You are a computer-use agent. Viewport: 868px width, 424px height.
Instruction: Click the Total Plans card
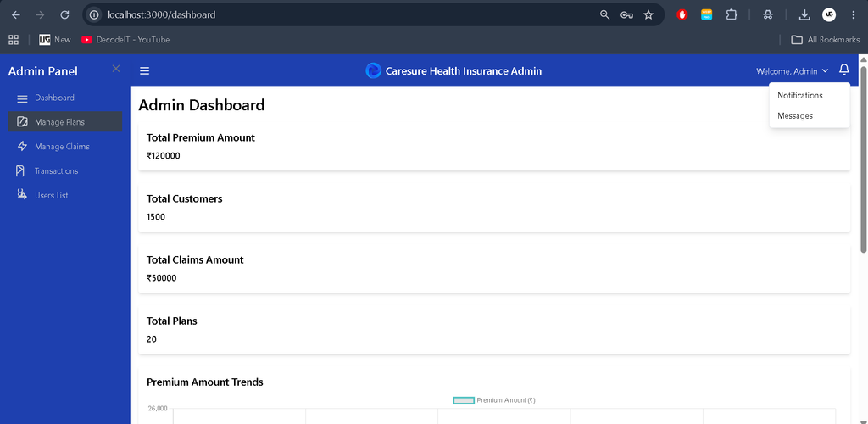coord(494,329)
